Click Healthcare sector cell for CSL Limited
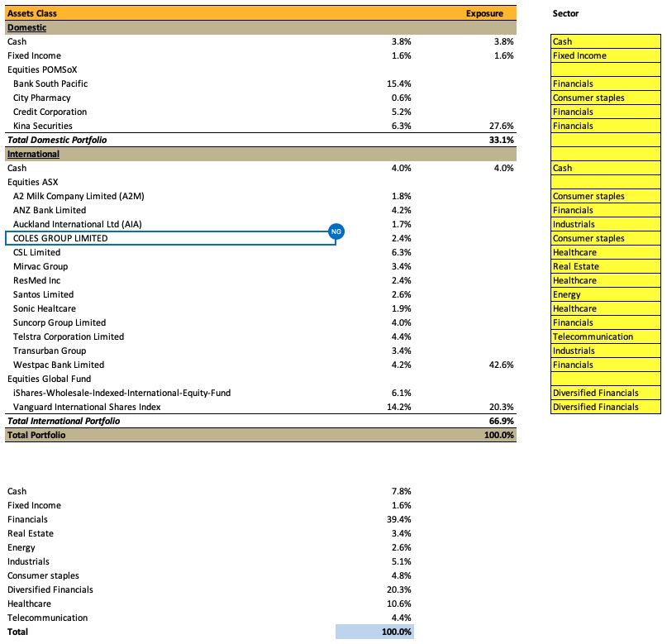667x644 pixels. [605, 252]
